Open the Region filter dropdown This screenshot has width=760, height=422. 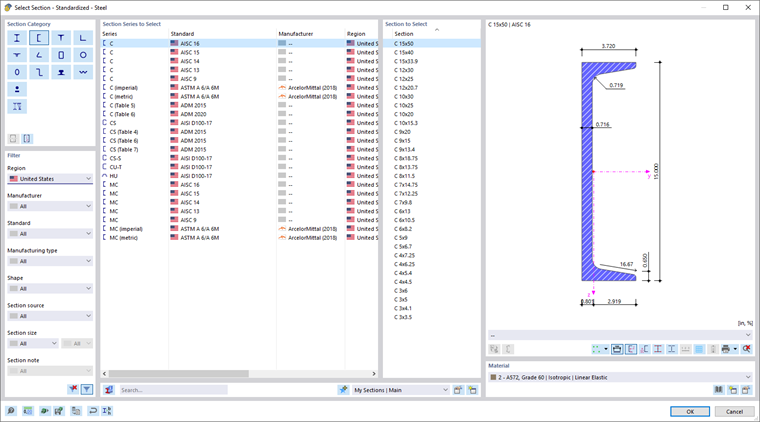[50, 179]
